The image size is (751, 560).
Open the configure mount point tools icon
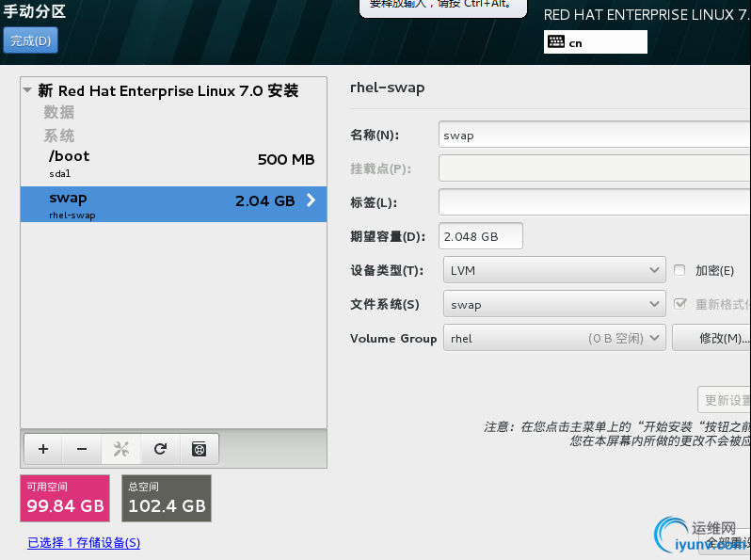121,449
